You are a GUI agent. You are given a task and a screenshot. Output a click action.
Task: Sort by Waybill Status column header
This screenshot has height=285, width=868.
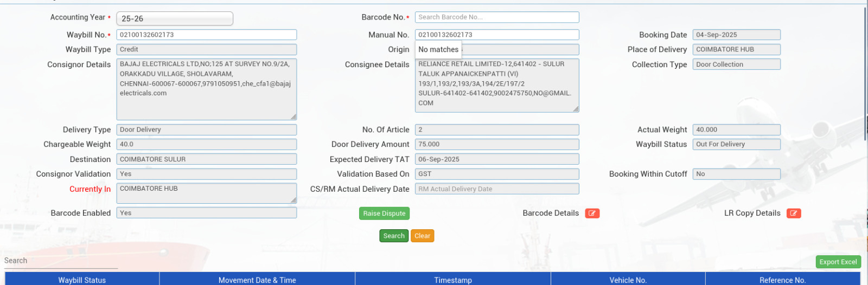[x=82, y=280]
